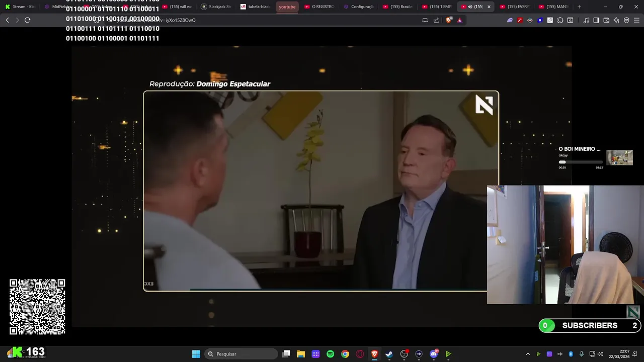This screenshot has height=362, width=644.
Task: Expand the system tray hidden icons chevron
Action: (x=528, y=354)
